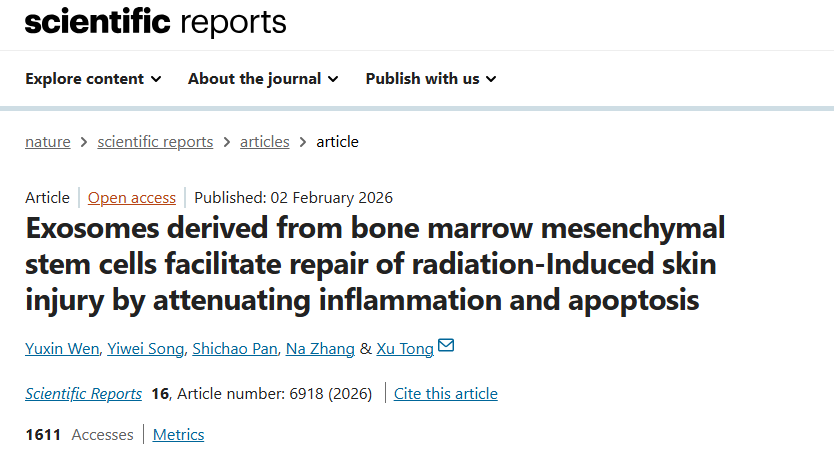
Task: Open the scientific reports breadcrumb link
Action: (155, 142)
